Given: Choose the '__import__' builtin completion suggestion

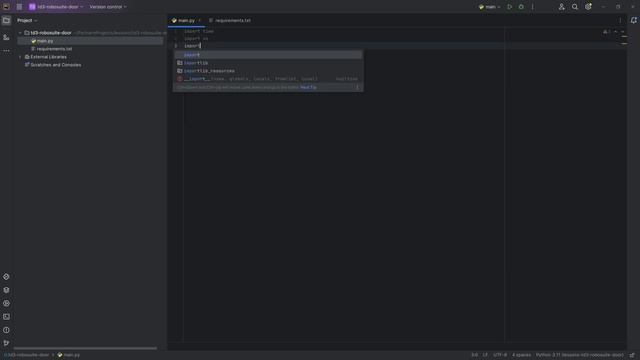Looking at the screenshot, I should (268, 79).
